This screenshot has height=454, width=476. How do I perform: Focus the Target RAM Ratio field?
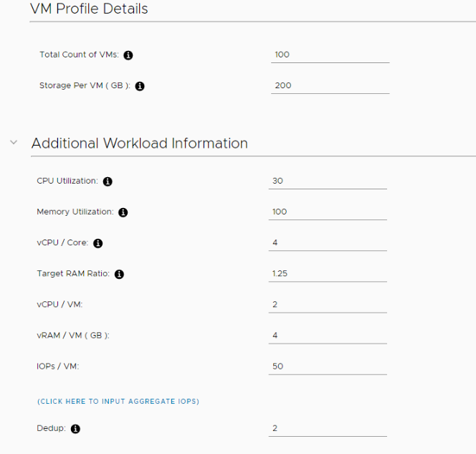click(x=328, y=274)
